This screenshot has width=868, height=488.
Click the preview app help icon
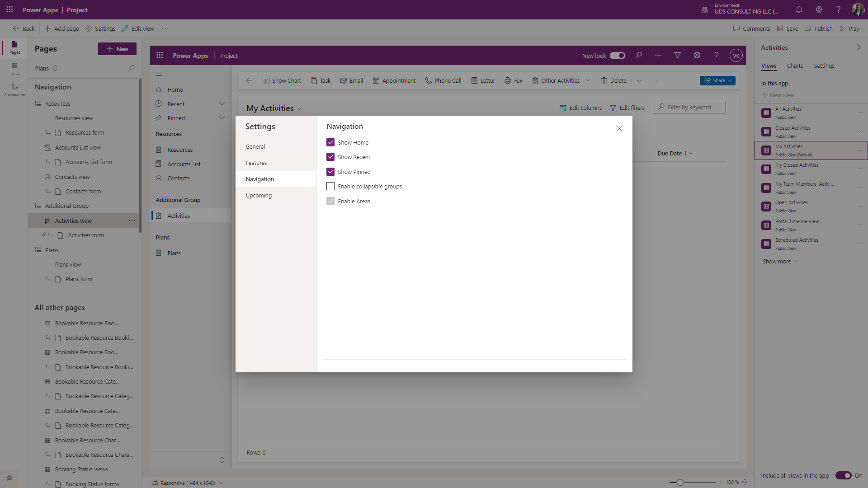716,55
